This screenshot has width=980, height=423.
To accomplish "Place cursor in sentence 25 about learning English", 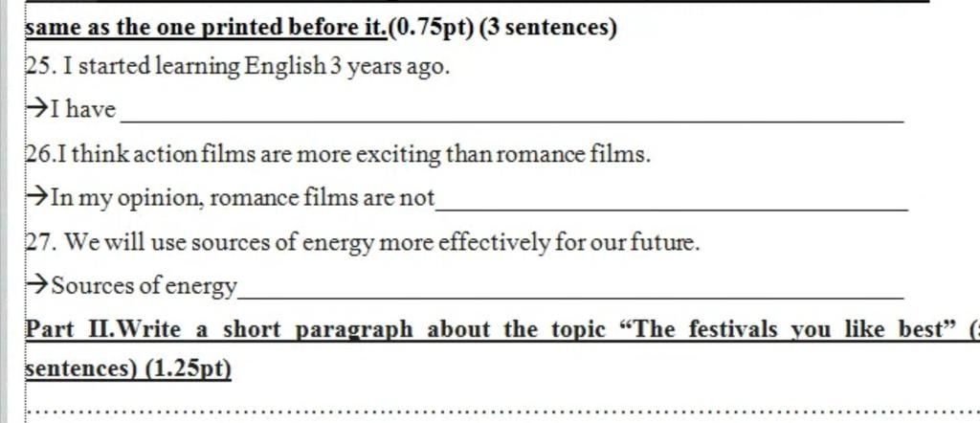I will coord(237,66).
